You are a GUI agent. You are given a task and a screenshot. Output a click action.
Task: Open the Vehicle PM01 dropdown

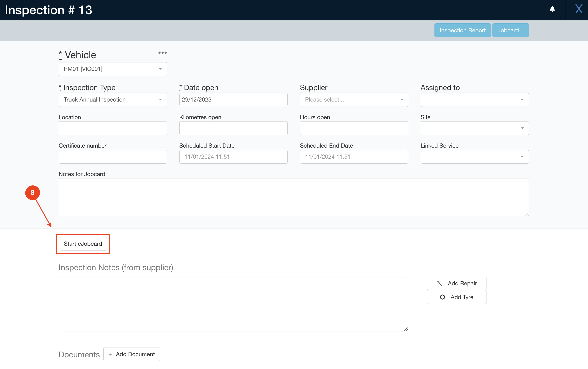tap(113, 69)
